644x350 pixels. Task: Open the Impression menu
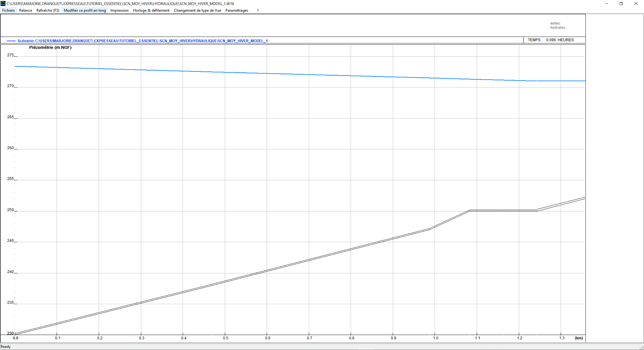click(119, 10)
